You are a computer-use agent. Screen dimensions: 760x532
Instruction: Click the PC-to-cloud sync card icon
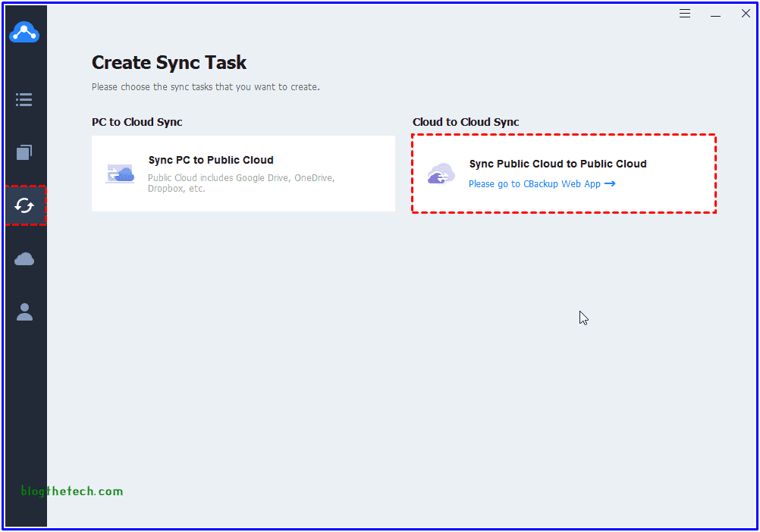click(120, 174)
